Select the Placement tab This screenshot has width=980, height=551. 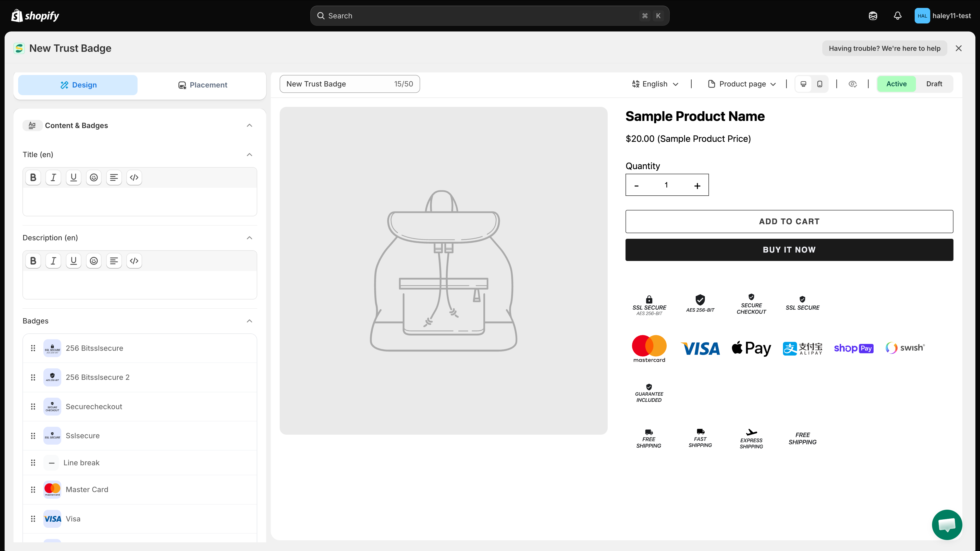(x=202, y=85)
